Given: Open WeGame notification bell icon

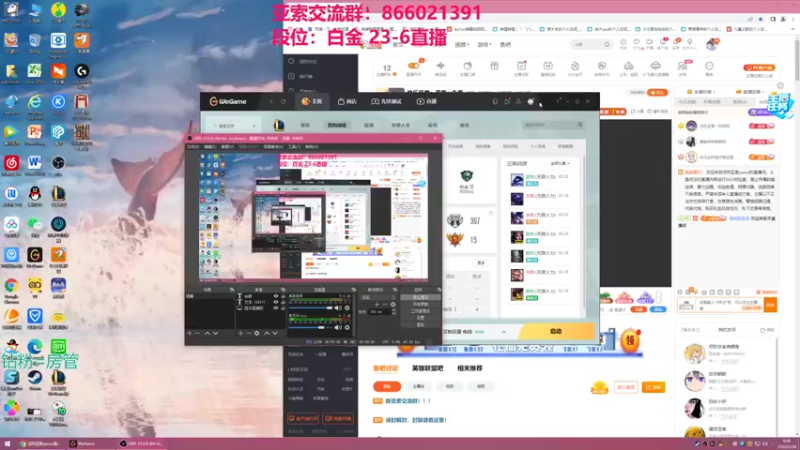Looking at the screenshot, I should point(495,102).
